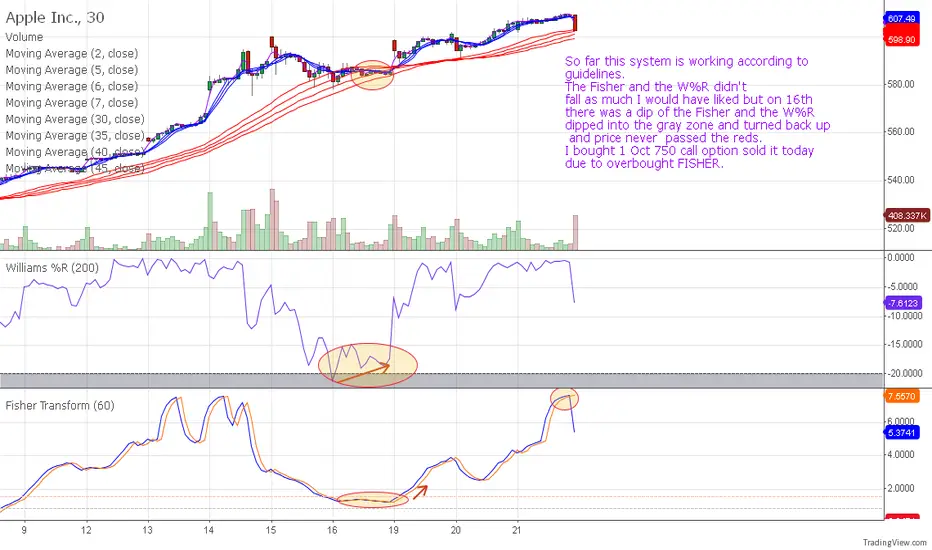Select Moving Average (45, close) legend entry
The height and width of the screenshot is (550, 932).
(75, 168)
